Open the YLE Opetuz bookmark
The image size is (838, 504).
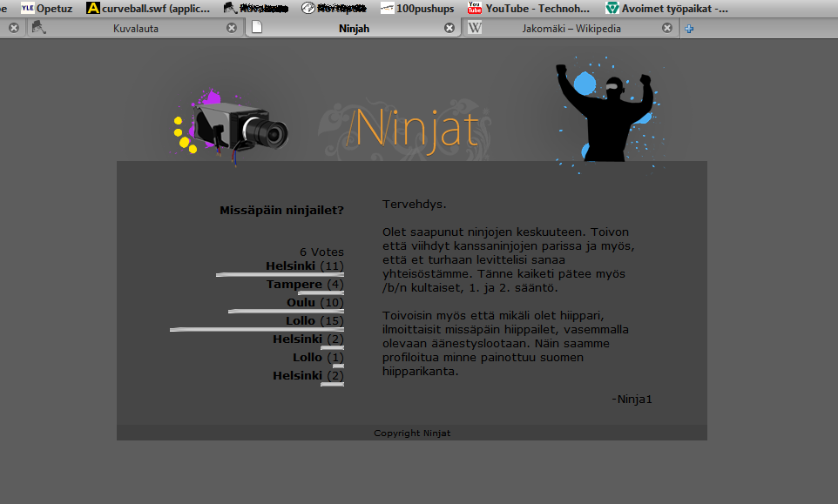point(47,8)
